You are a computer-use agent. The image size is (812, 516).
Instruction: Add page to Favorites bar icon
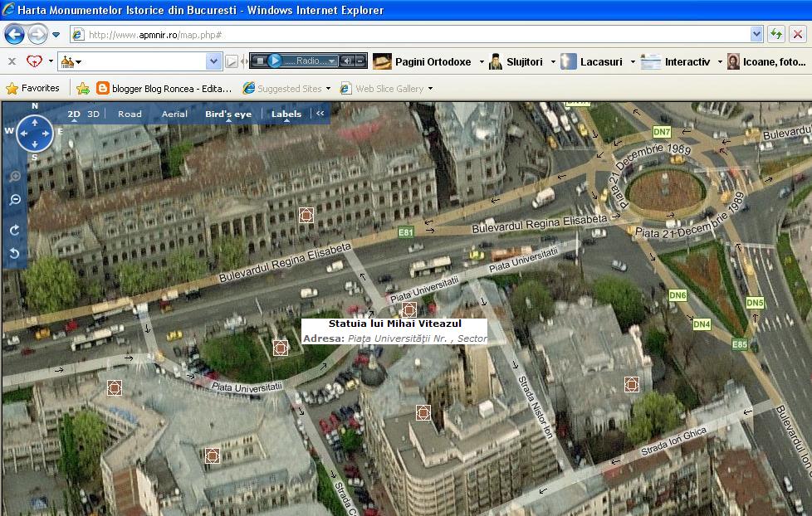(x=83, y=89)
